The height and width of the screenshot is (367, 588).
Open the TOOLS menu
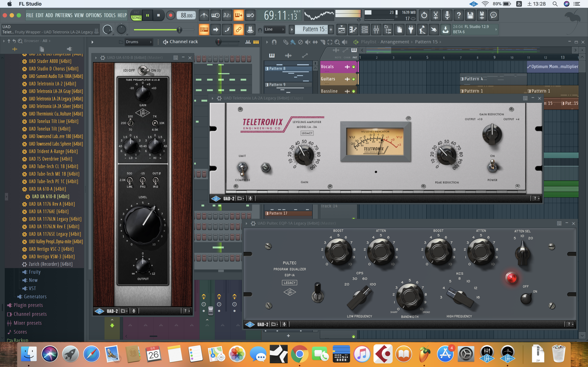click(x=110, y=15)
